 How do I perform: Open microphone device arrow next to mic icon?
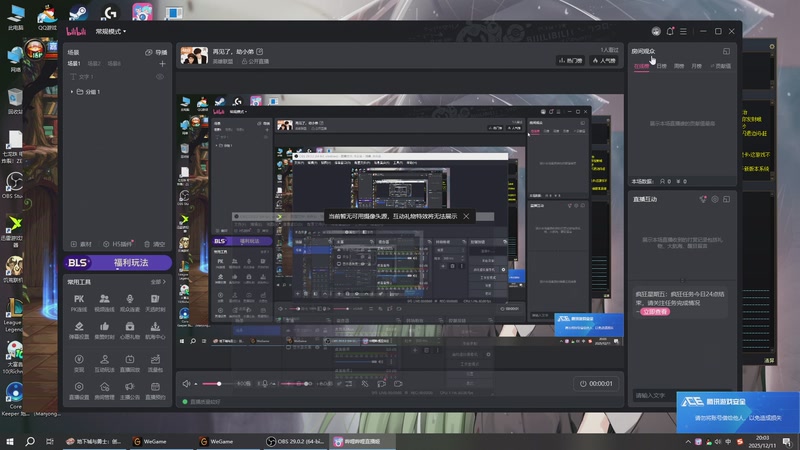pos(273,384)
